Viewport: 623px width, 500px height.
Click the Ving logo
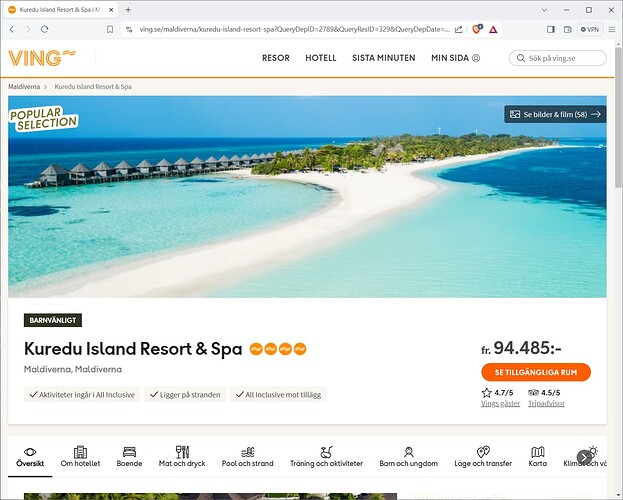[x=41, y=58]
